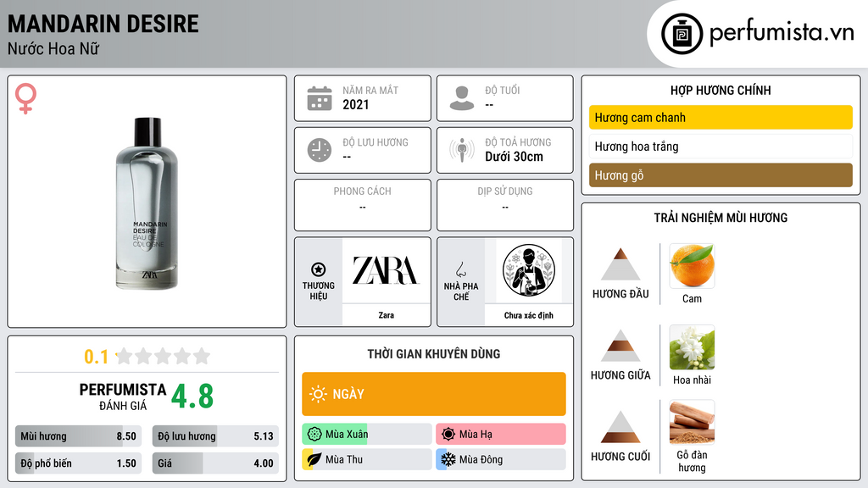Click the Mùa Đông season bar
Screen dimensions: 868x488
501,459
